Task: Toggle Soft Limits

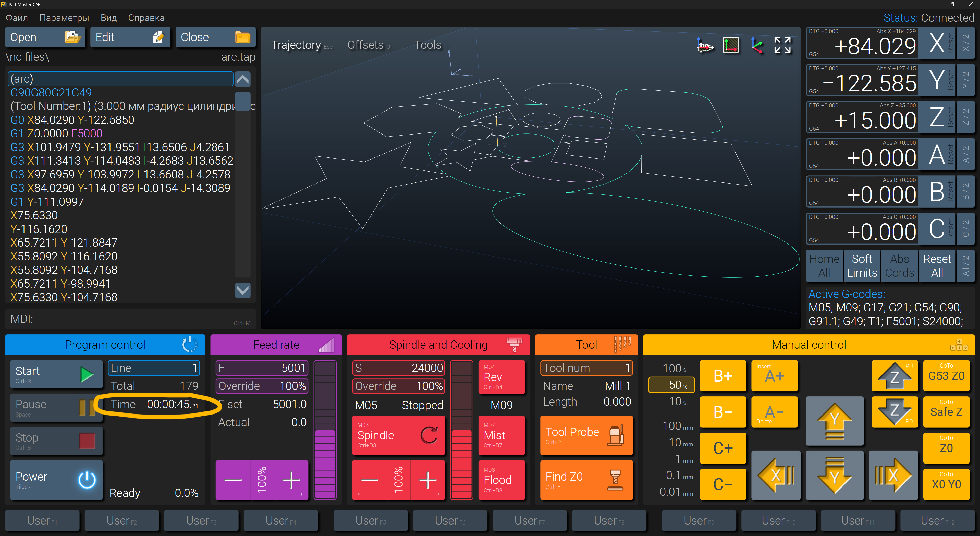Action: point(862,265)
